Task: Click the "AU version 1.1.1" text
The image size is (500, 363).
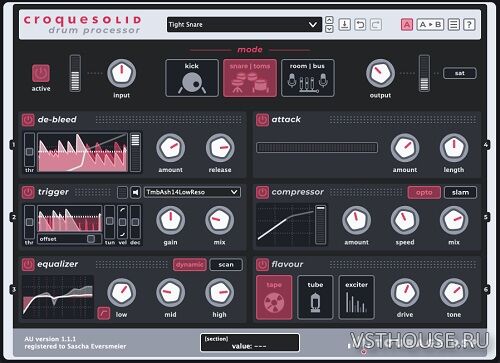Action: [50, 339]
